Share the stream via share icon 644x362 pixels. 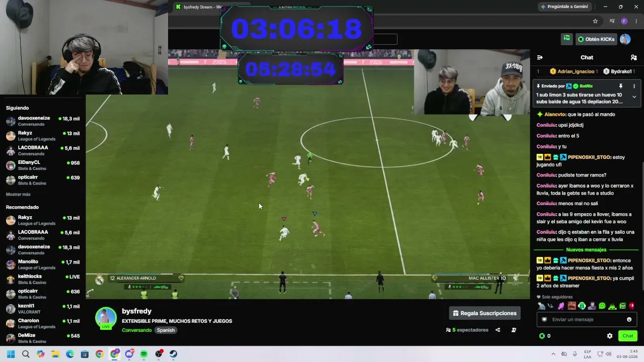point(498,330)
